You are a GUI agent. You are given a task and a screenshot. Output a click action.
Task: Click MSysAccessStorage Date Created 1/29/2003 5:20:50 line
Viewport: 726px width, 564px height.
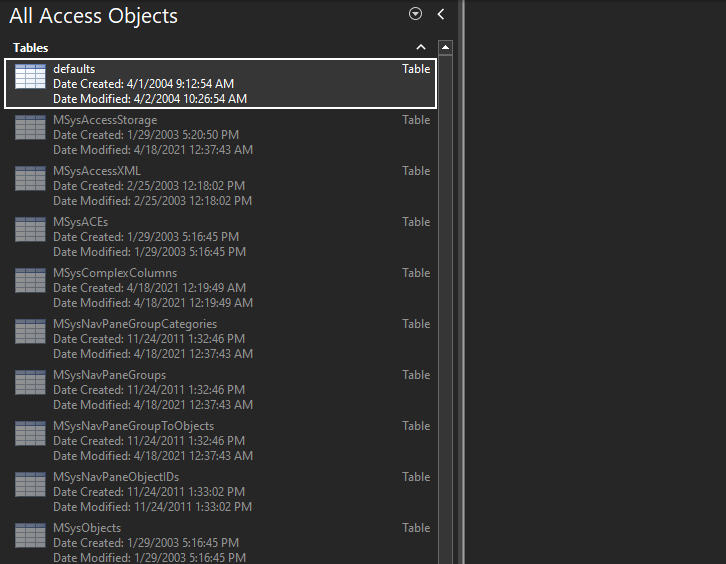click(x=146, y=135)
